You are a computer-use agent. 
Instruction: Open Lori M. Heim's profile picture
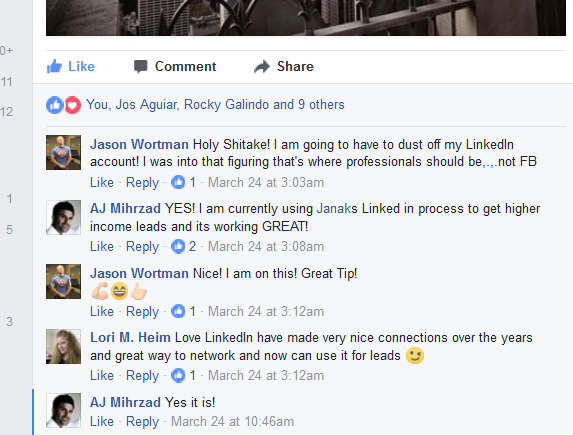point(63,346)
